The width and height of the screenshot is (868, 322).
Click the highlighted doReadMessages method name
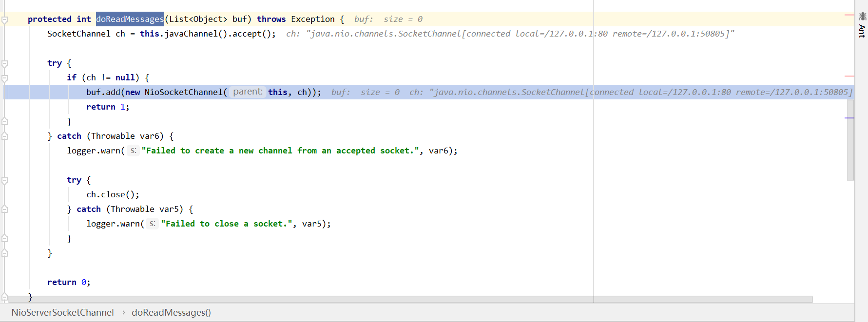pos(130,19)
